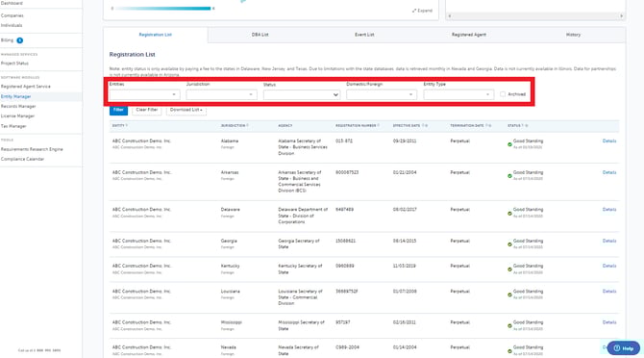Open the Download List dropdown button
This screenshot has height=358, width=644.
pos(186,110)
